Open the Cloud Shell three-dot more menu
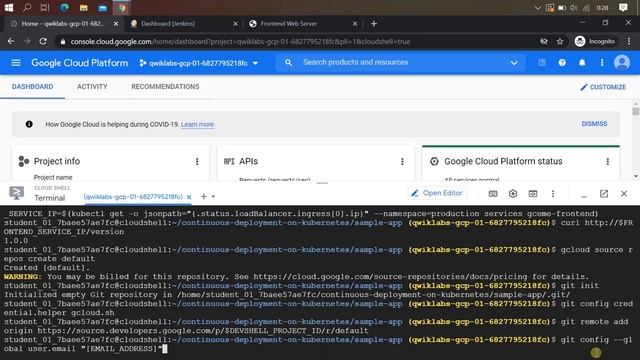640x360 pixels. point(553,193)
